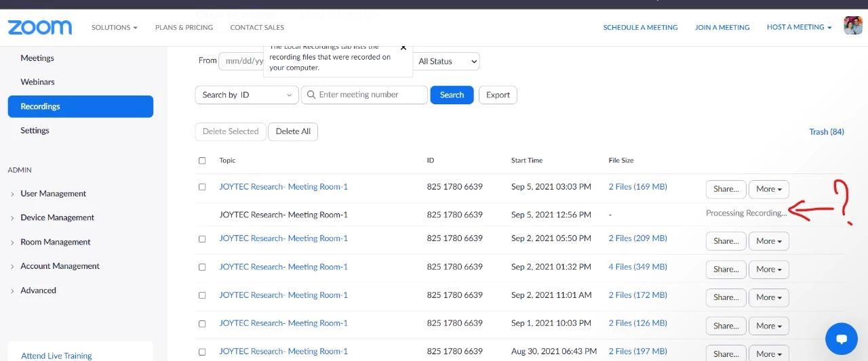Open the All Status filter dropdown
Viewport: 868px width, 361px height.
point(447,61)
